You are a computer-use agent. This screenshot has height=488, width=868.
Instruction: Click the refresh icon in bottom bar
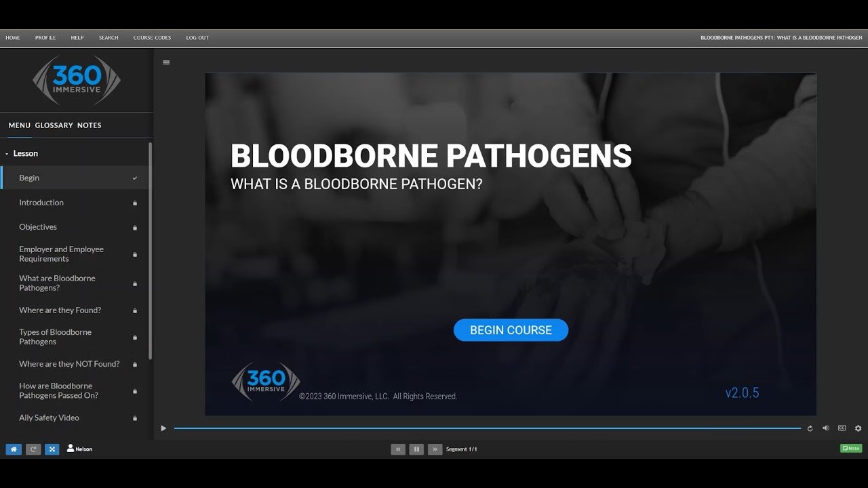click(33, 449)
